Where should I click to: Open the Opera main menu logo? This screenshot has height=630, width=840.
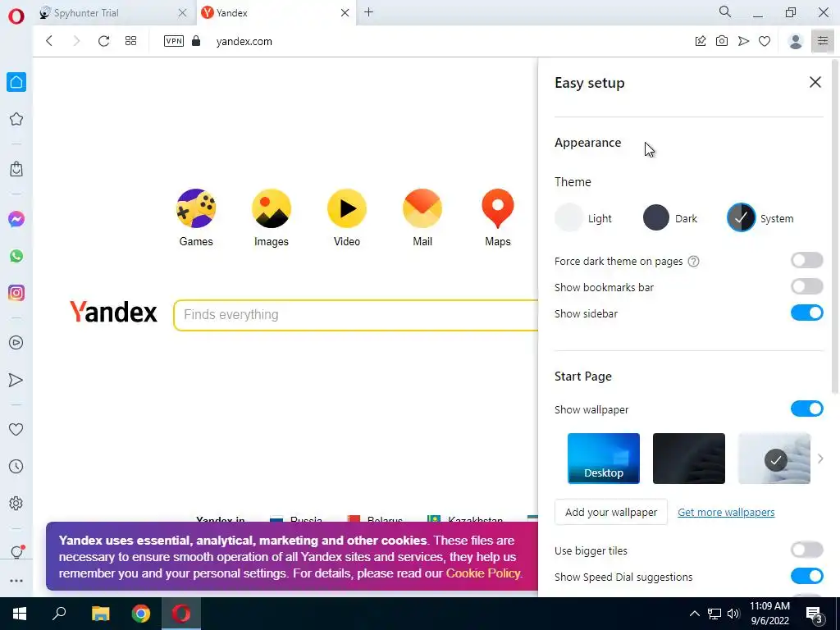pyautogui.click(x=16, y=16)
